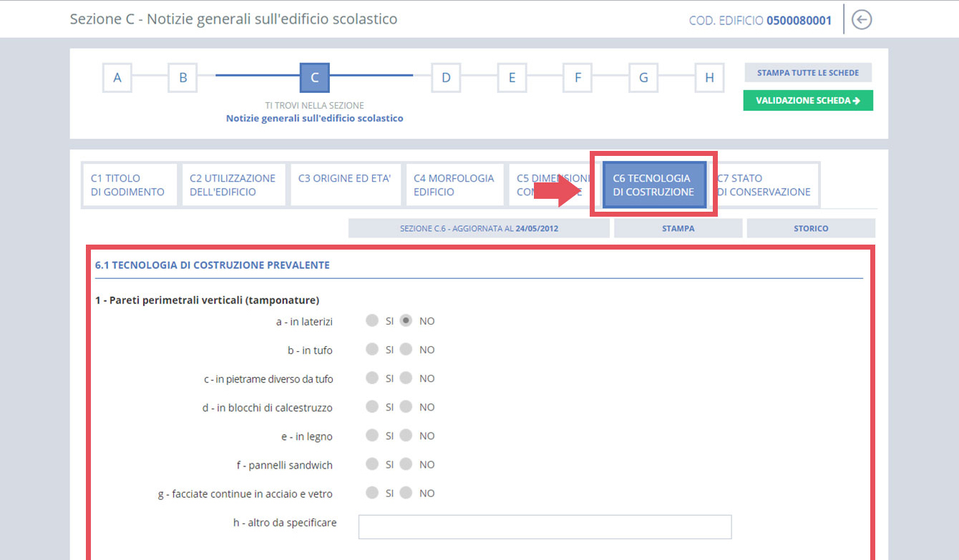Viewport: 959px width, 560px height.
Task: Open the C1 Titolo di Godimento tab
Action: [129, 185]
